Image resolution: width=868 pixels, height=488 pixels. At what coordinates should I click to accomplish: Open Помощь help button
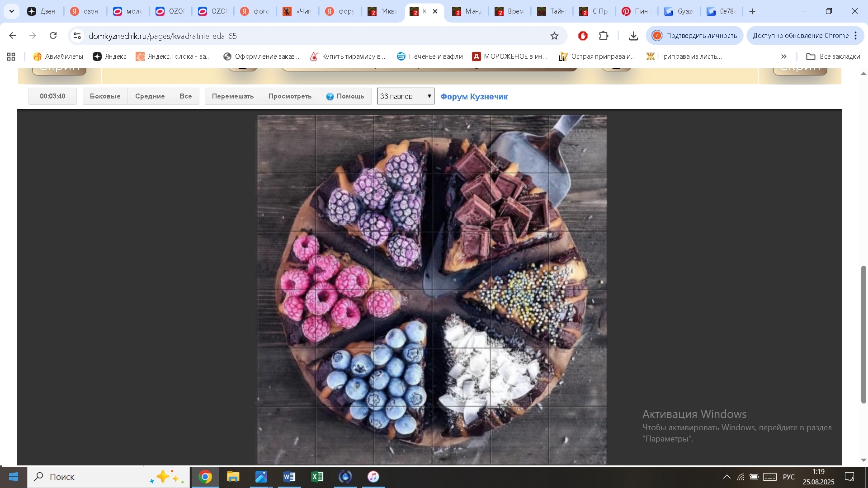pyautogui.click(x=345, y=96)
